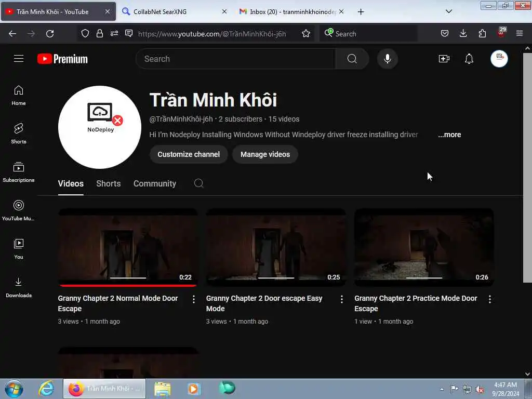Switch to the Community tab
Image resolution: width=532 pixels, height=399 pixels.
click(155, 183)
